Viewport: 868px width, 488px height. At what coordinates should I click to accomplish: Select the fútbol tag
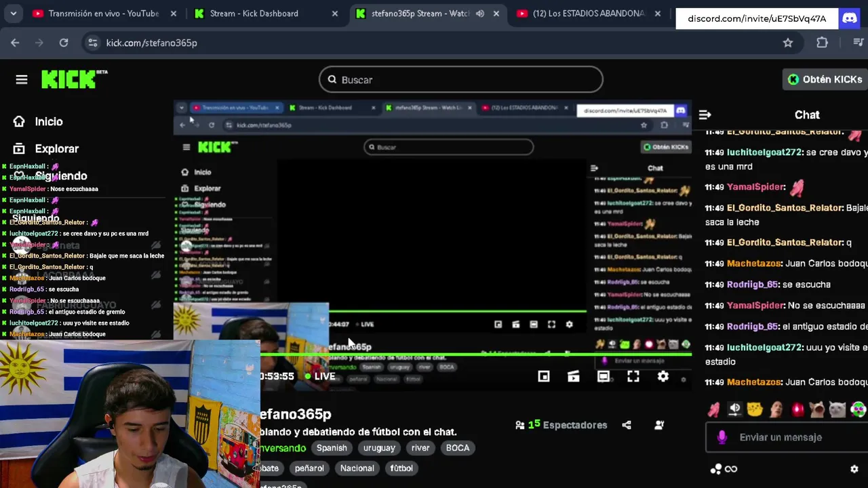coord(401,468)
